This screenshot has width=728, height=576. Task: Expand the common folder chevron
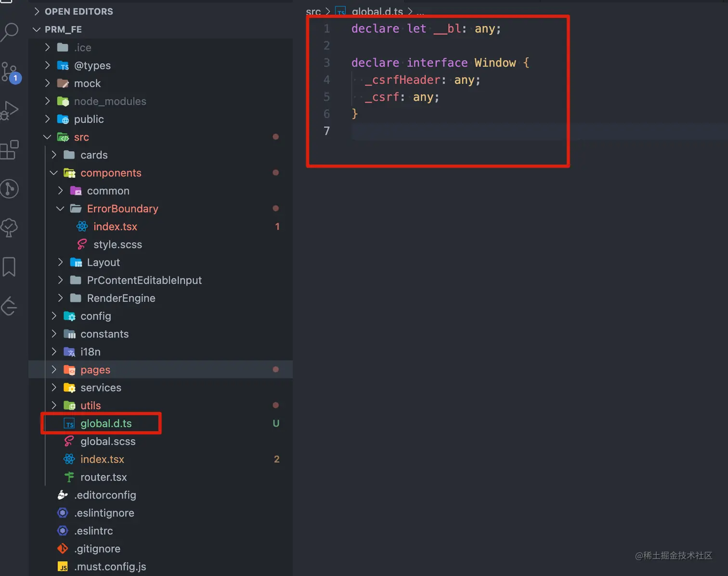click(x=60, y=191)
